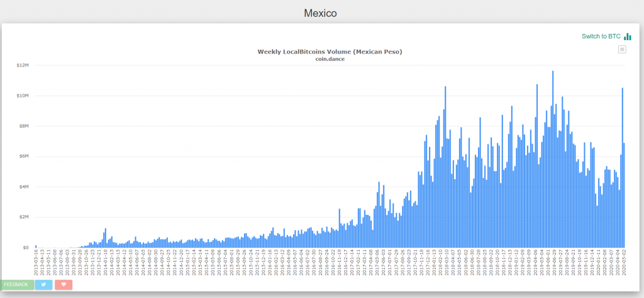Click the tallest bar in the chart

tap(553, 157)
